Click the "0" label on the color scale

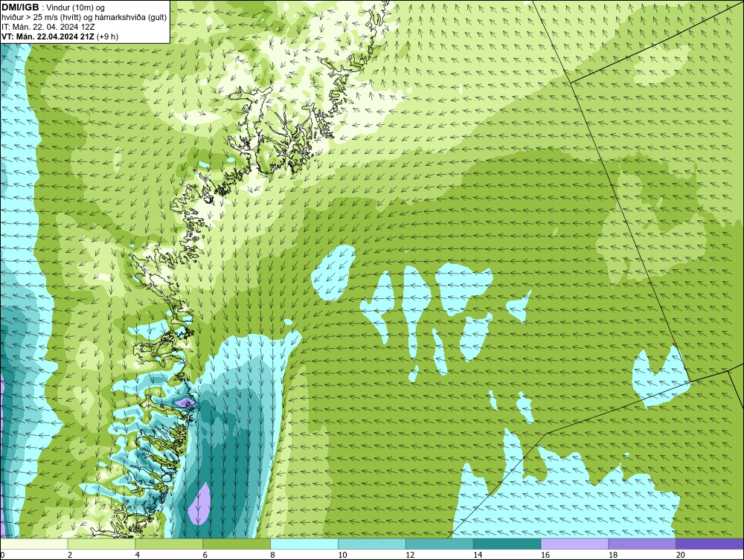(3, 555)
